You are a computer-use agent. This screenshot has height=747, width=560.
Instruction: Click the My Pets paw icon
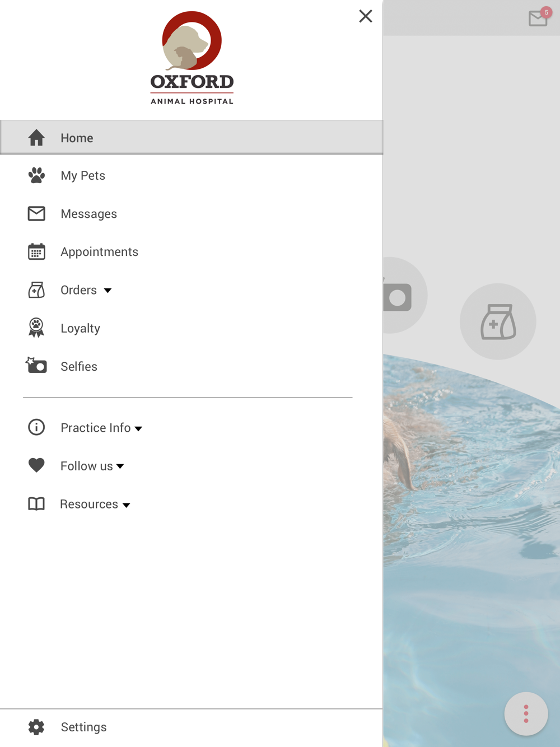pyautogui.click(x=36, y=175)
